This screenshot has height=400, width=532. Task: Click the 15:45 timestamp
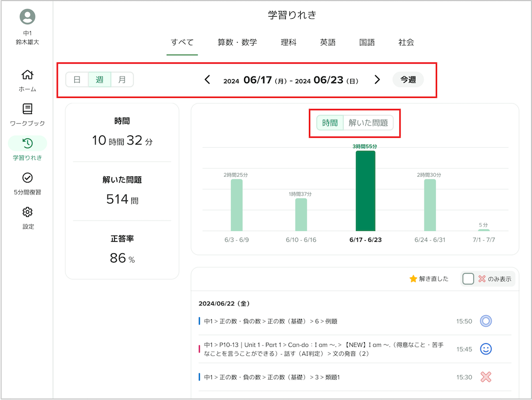(x=464, y=349)
